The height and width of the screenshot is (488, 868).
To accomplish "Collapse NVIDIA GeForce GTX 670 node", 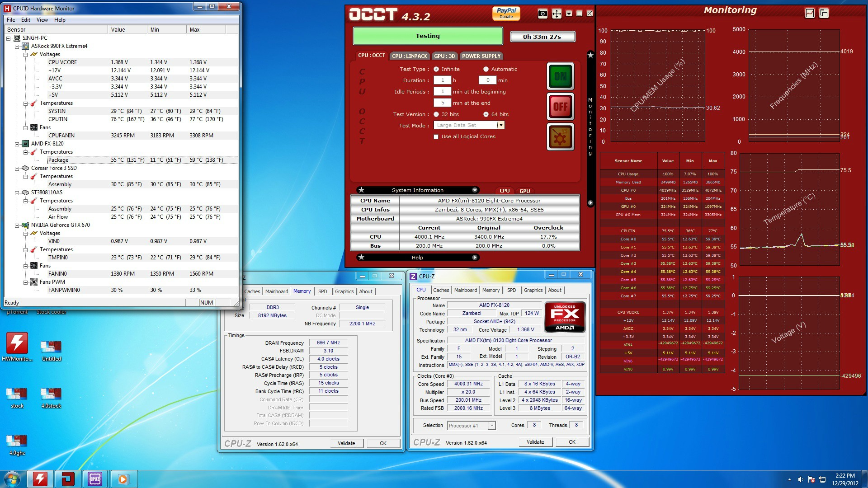I will (17, 225).
